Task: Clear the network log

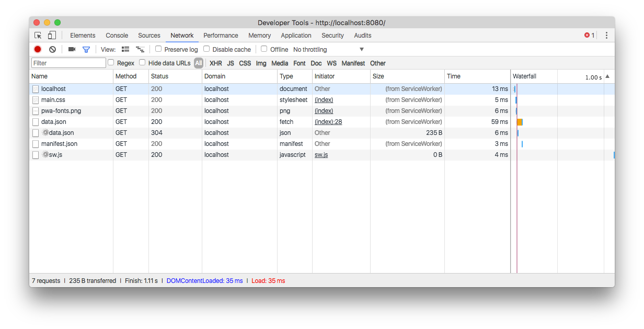Action: (52, 49)
